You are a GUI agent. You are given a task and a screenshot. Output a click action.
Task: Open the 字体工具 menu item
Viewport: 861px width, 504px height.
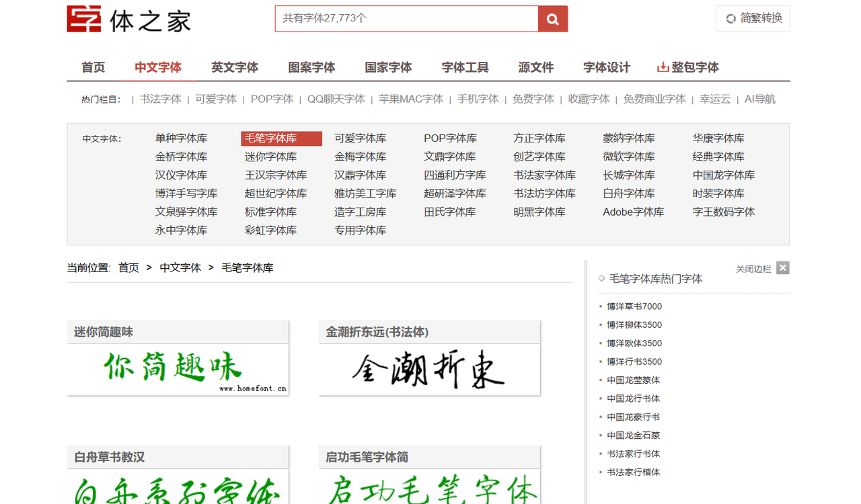(x=465, y=67)
